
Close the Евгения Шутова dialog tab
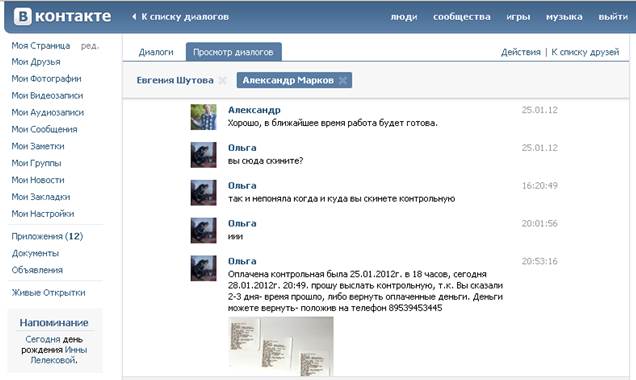pyautogui.click(x=222, y=80)
